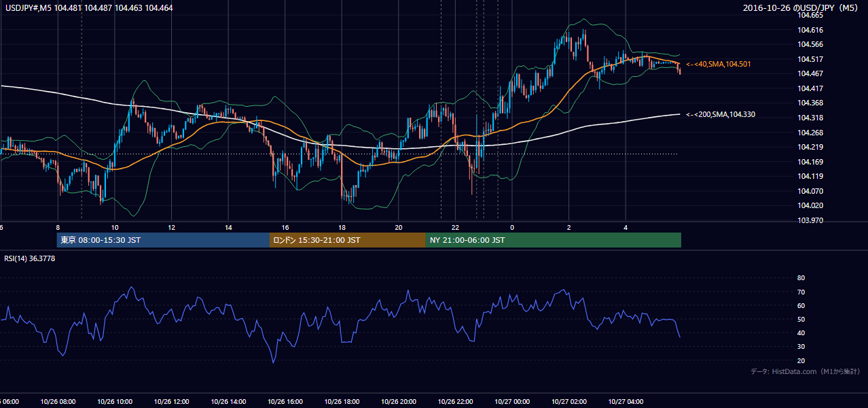Click RSI scale value 30
This screenshot has height=408, width=868.
click(x=801, y=347)
